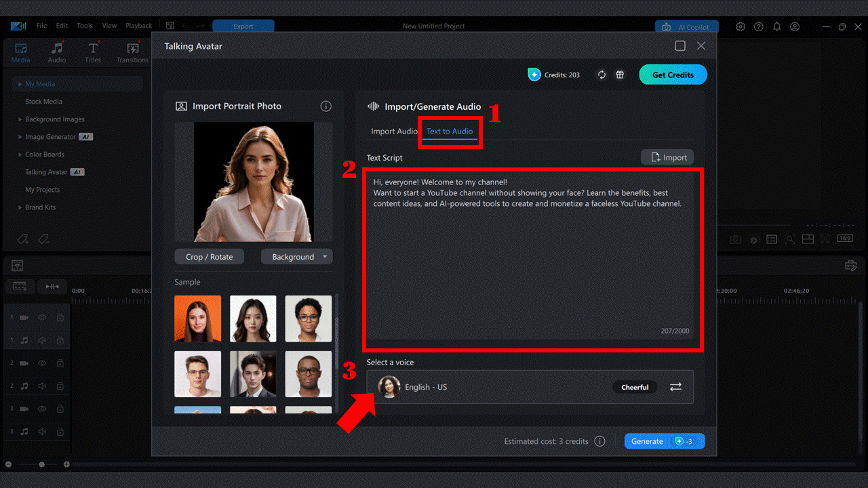Lock track 3 in the timeline

60,409
